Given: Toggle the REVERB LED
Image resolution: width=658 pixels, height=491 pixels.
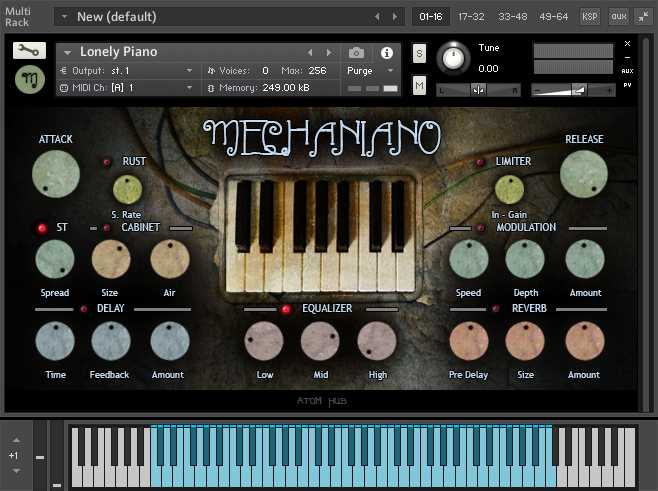Looking at the screenshot, I should (496, 309).
